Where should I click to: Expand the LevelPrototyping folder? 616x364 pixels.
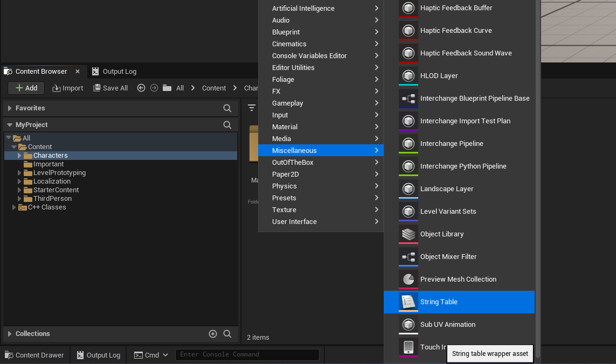click(x=19, y=173)
